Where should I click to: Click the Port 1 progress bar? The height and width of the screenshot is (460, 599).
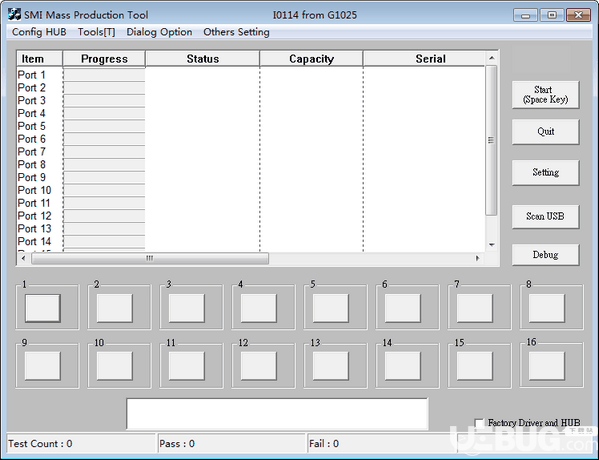[x=104, y=75]
